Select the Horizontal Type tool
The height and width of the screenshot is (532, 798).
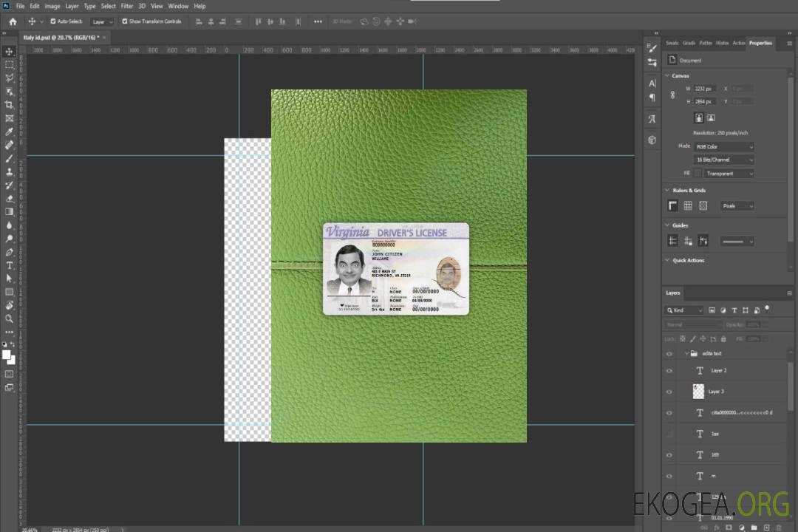(x=10, y=265)
